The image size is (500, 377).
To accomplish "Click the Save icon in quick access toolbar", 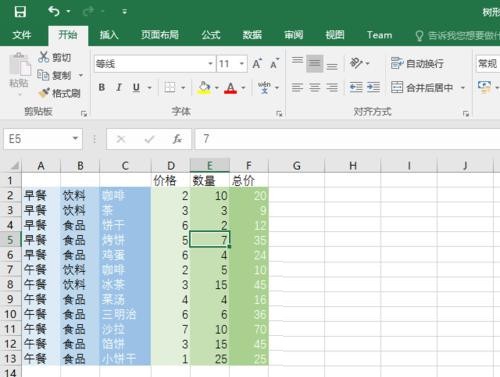I will [x=20, y=12].
